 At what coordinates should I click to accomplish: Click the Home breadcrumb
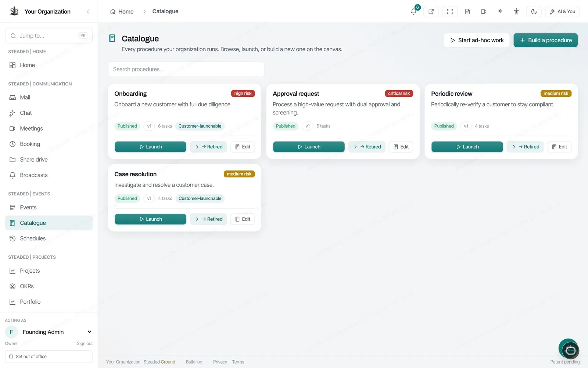[122, 11]
